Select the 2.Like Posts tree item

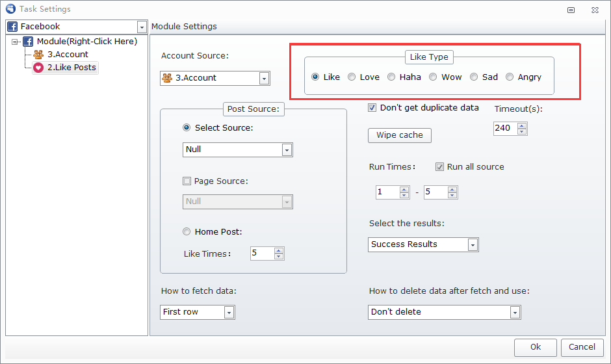point(71,68)
